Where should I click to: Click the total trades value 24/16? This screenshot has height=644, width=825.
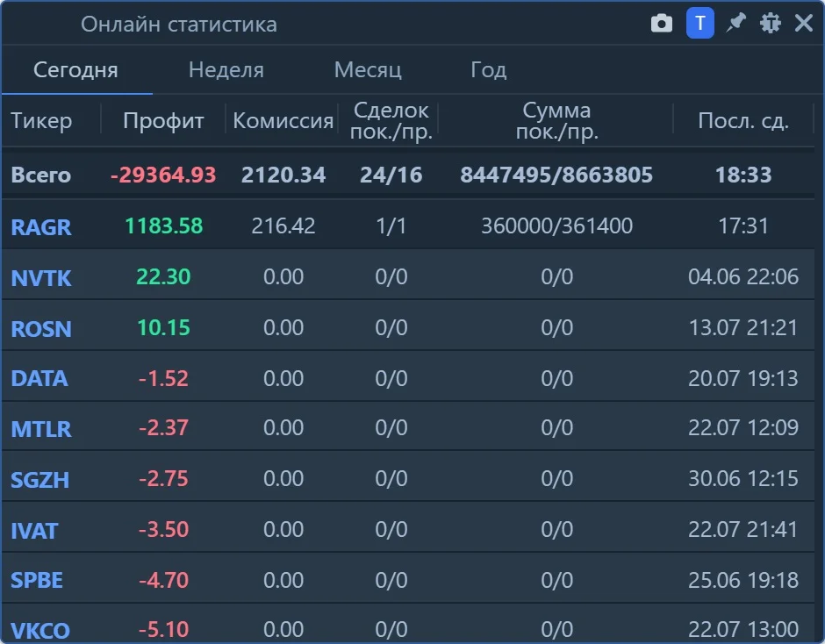(391, 175)
